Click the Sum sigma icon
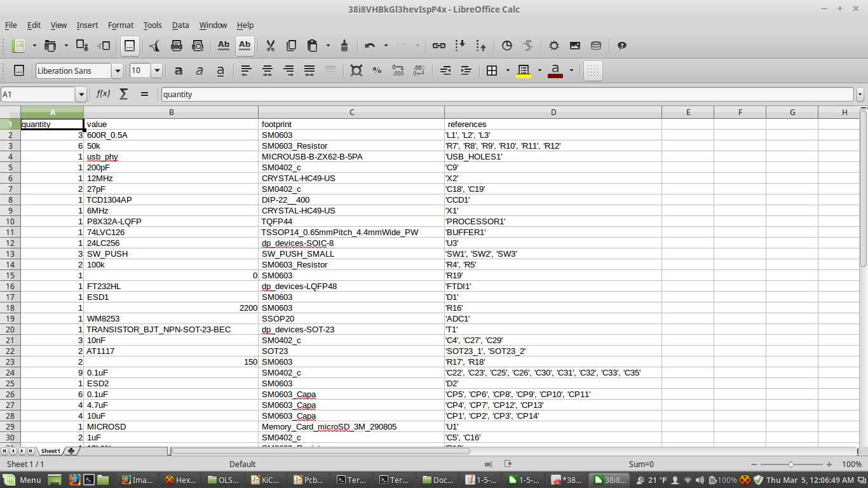This screenshot has height=488, width=868. pyautogui.click(x=124, y=94)
